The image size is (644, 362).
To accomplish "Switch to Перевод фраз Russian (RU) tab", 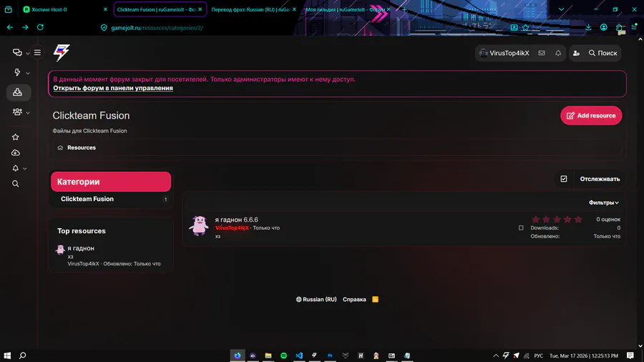I will tap(250, 9).
